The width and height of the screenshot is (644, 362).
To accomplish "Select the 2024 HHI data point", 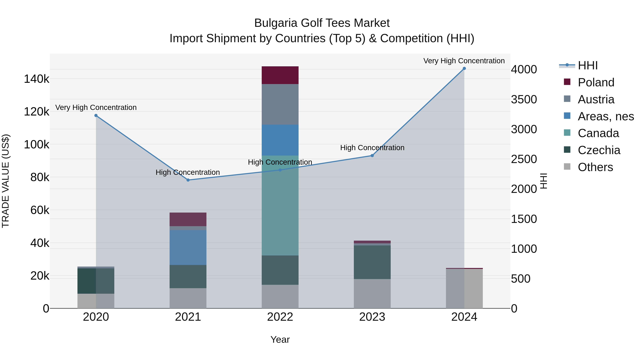I will click(464, 68).
